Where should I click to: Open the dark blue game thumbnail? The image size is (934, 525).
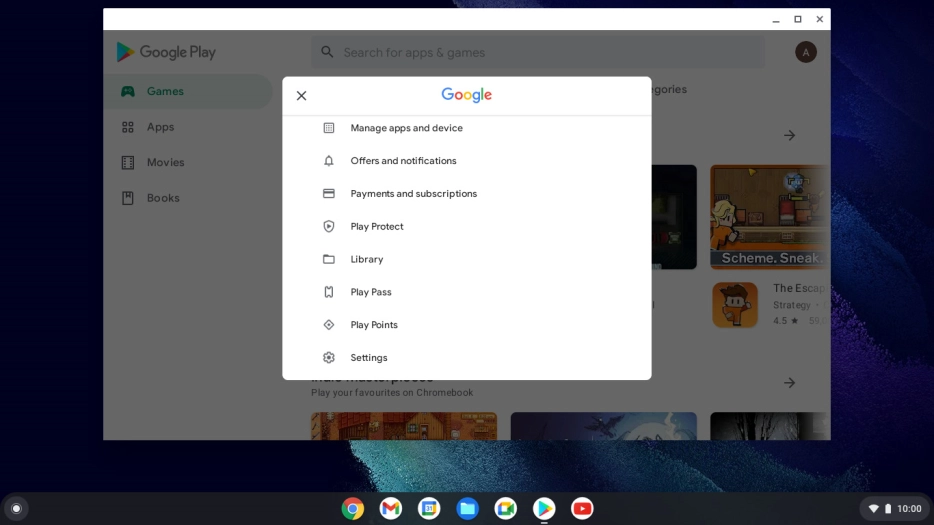(x=603, y=426)
